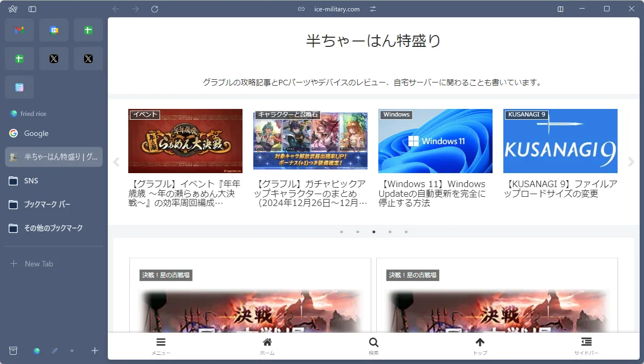Go forward with the forward arrow
The height and width of the screenshot is (364, 644).
135,9
